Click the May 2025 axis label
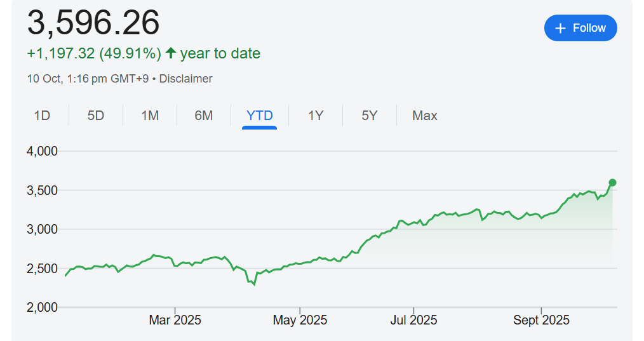This screenshot has width=644, height=341. pos(300,320)
